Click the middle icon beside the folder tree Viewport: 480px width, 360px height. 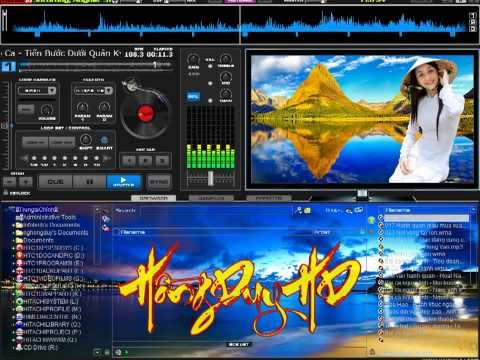coord(106,219)
